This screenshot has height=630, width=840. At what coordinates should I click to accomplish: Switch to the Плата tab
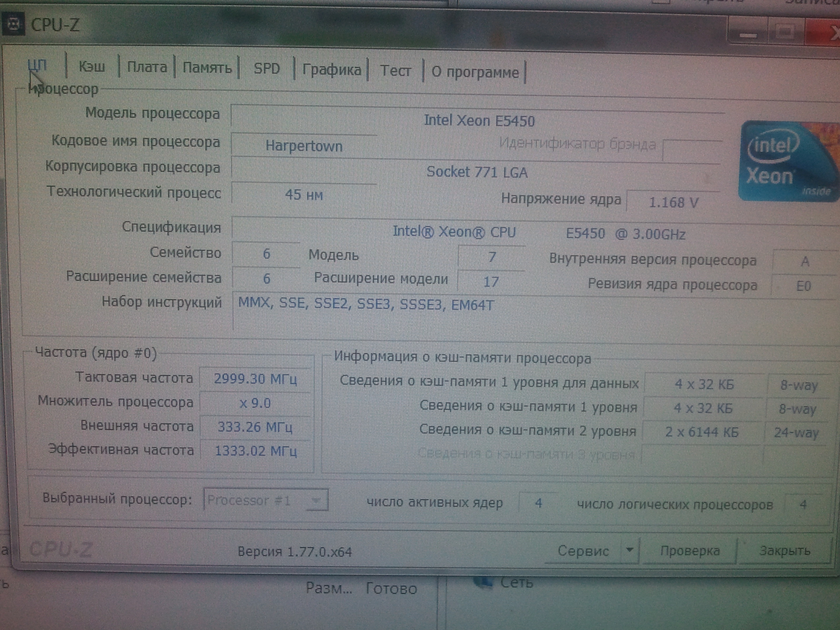147,67
